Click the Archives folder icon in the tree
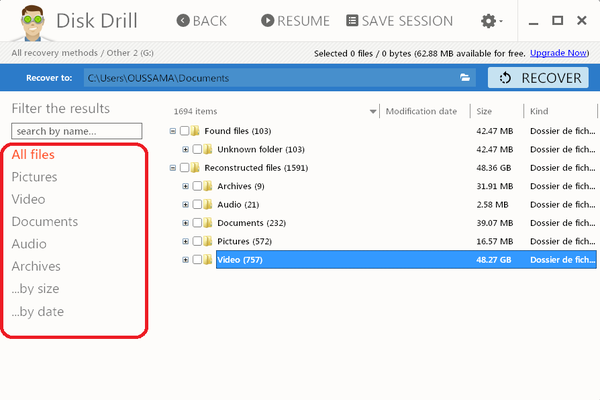The height and width of the screenshot is (400, 600). 208,186
